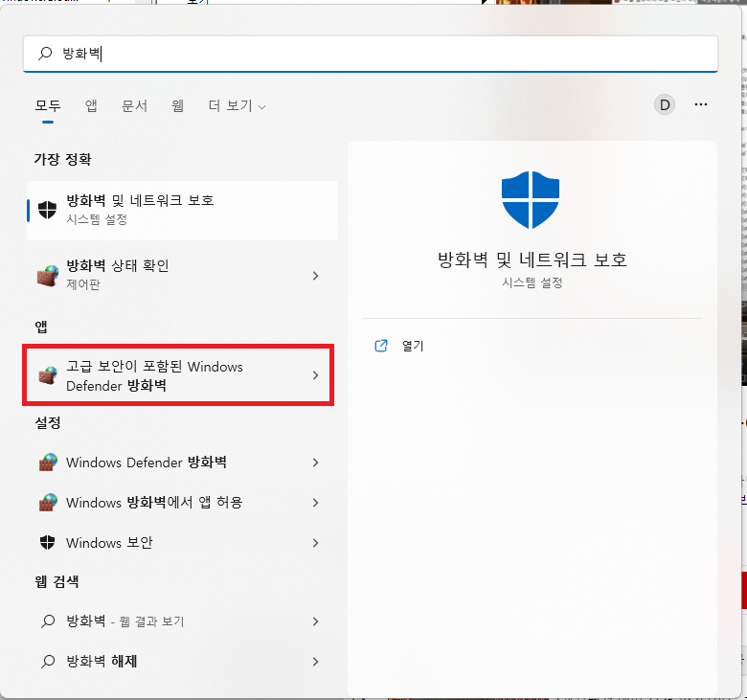This screenshot has height=700, width=747.
Task: Click firewall icon of Windows Defender 방화벽 setting
Action: [48, 463]
